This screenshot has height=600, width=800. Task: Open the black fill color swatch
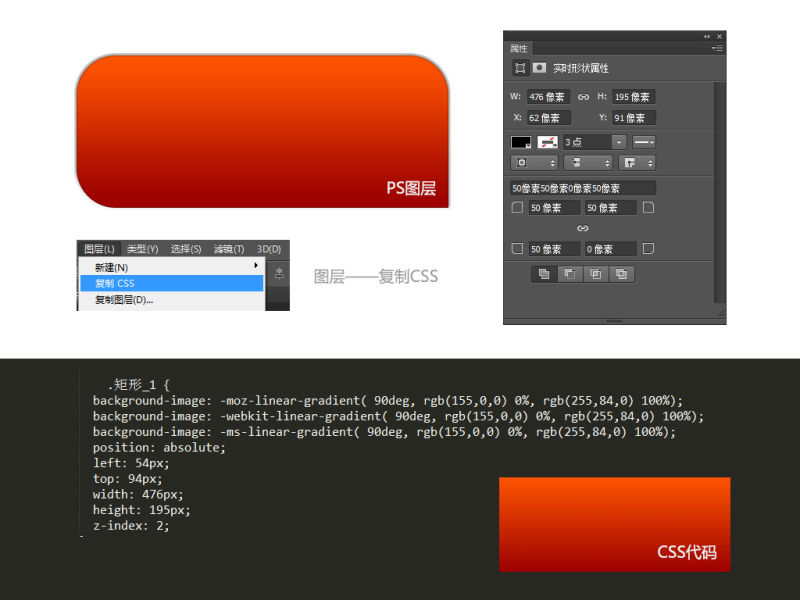coord(521,142)
